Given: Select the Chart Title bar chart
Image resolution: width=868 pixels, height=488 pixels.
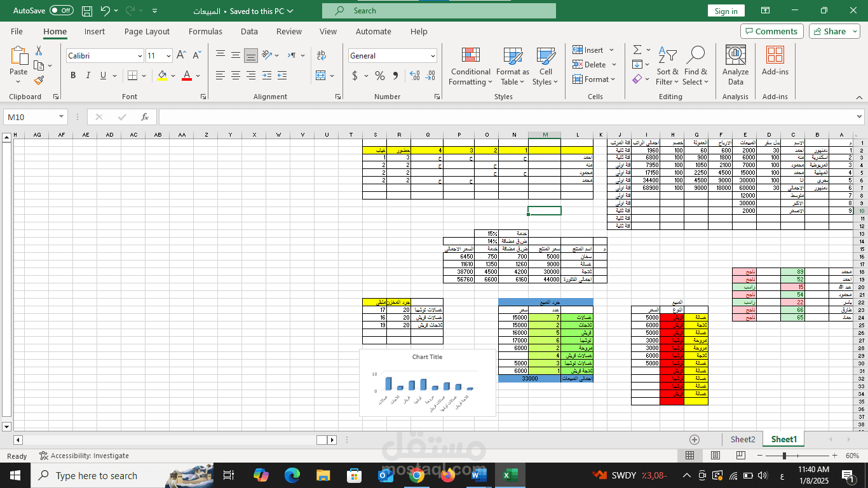Looking at the screenshot, I should coord(427,383).
